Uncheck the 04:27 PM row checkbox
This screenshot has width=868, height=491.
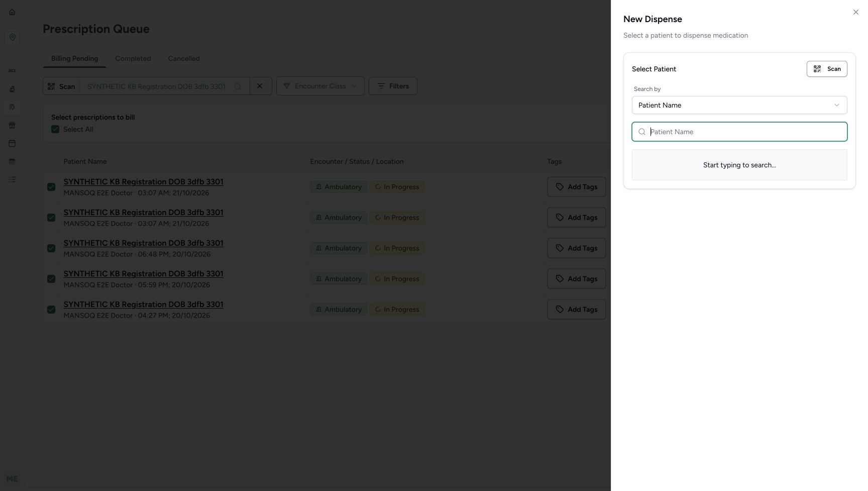point(51,310)
